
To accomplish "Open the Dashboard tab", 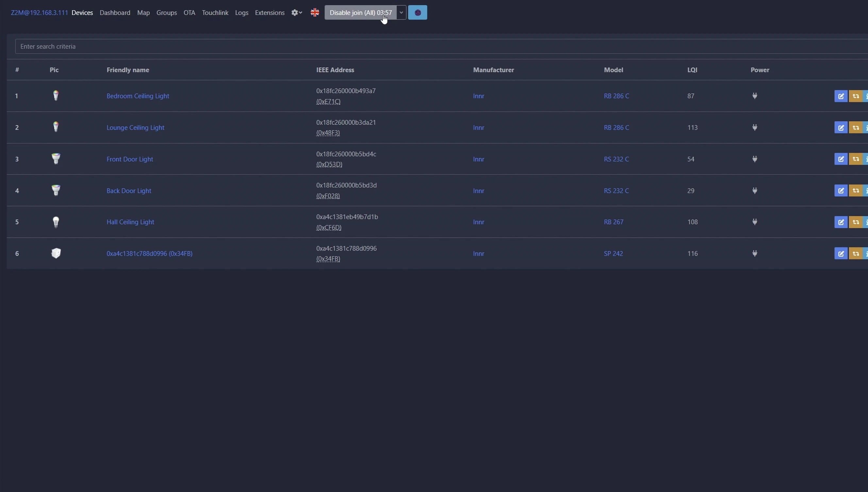I will pyautogui.click(x=115, y=12).
